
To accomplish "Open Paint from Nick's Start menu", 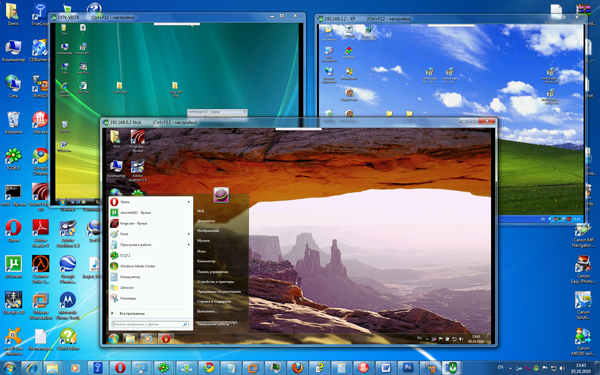I will [149, 234].
